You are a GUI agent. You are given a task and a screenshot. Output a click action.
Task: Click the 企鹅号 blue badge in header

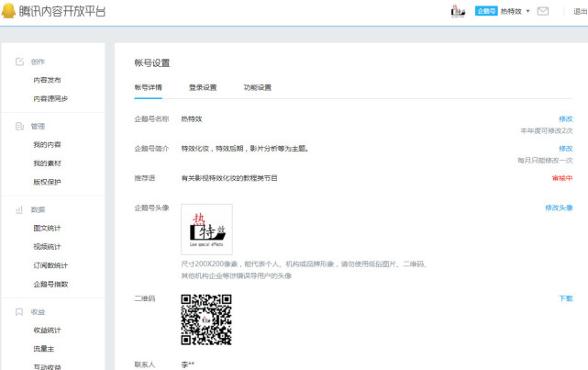click(486, 11)
